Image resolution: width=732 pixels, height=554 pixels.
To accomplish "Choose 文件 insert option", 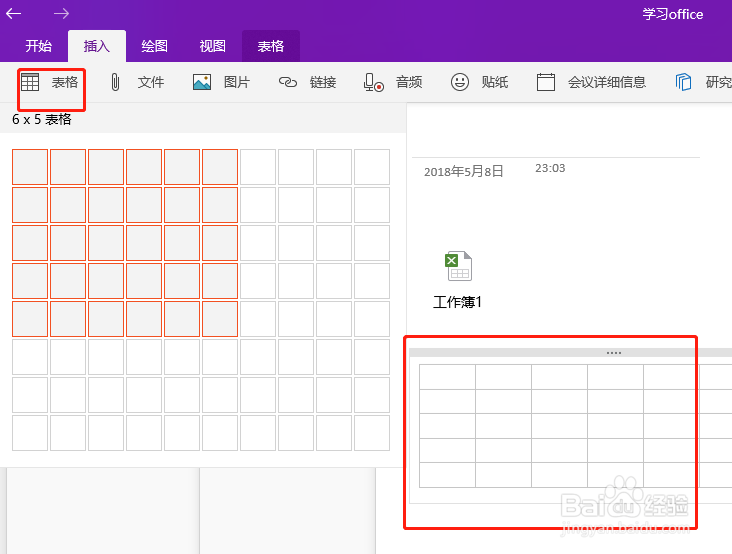I will point(151,83).
